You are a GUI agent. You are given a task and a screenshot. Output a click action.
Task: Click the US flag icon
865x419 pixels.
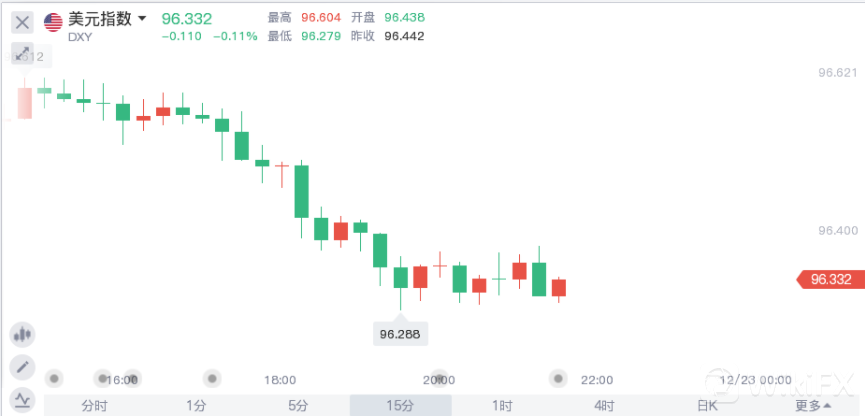tap(53, 21)
